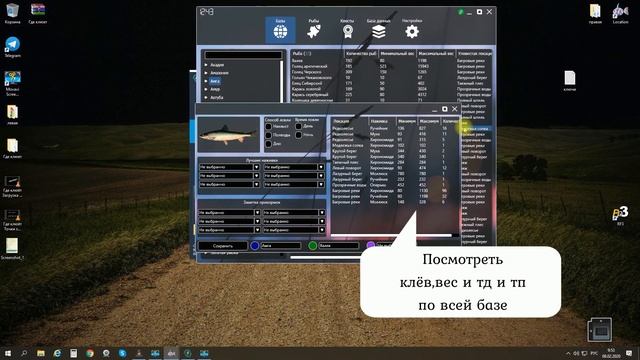The image size is (640, 360).
Task: Open the Windows Start menu
Action: (8, 353)
